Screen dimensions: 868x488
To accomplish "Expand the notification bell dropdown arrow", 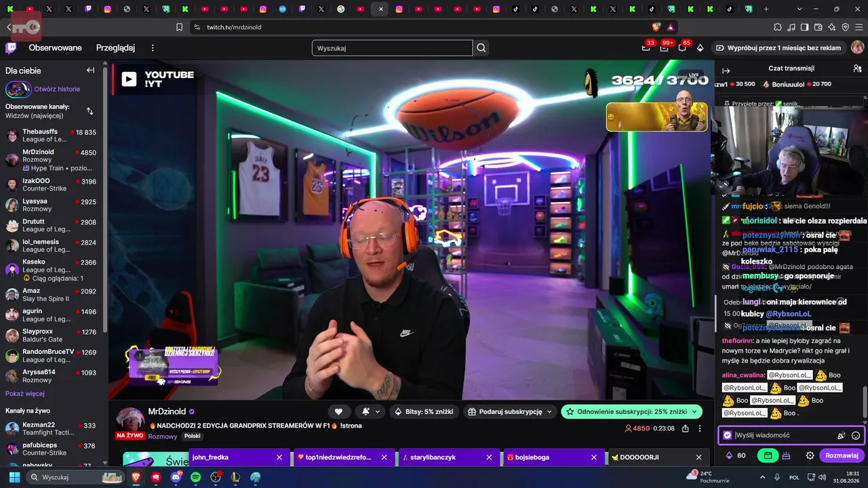I will (x=378, y=411).
